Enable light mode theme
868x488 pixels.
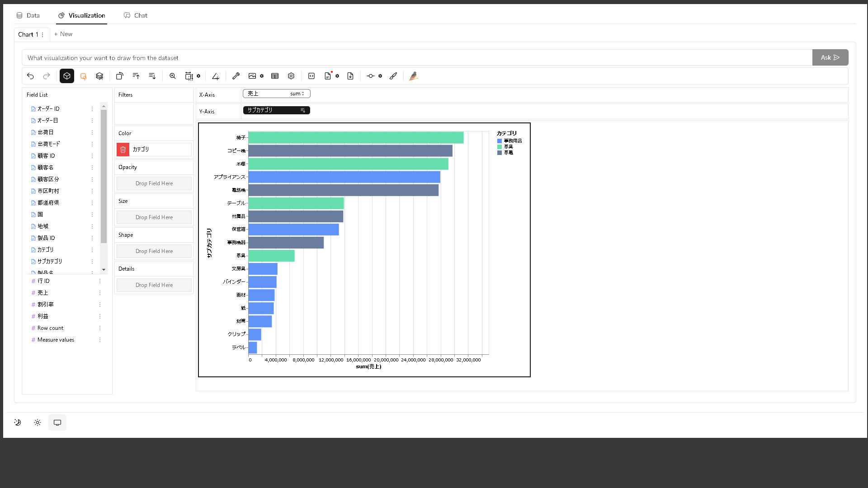click(37, 422)
